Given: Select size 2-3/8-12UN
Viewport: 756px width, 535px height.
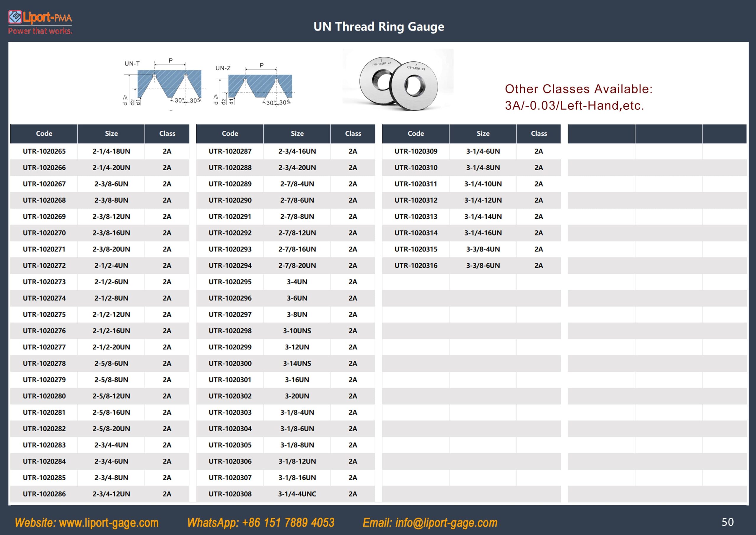Looking at the screenshot, I should point(111,217).
